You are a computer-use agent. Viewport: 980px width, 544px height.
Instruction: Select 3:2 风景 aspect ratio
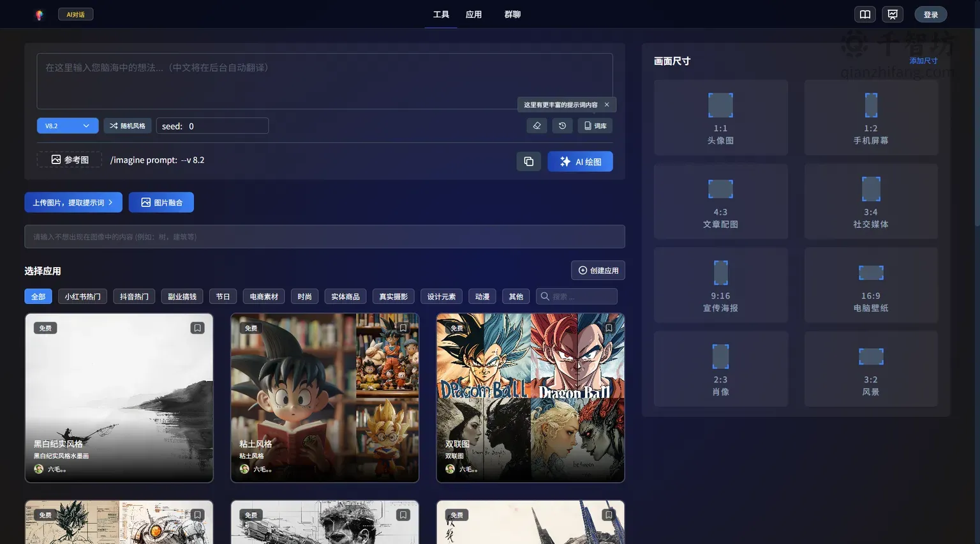coord(871,368)
